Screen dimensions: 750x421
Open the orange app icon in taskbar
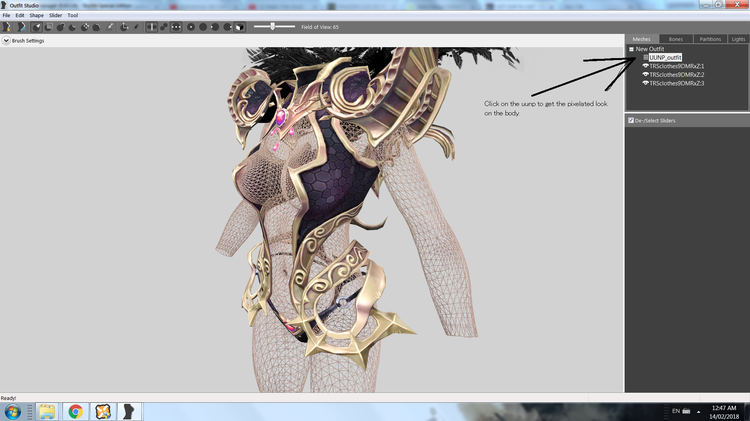point(103,411)
